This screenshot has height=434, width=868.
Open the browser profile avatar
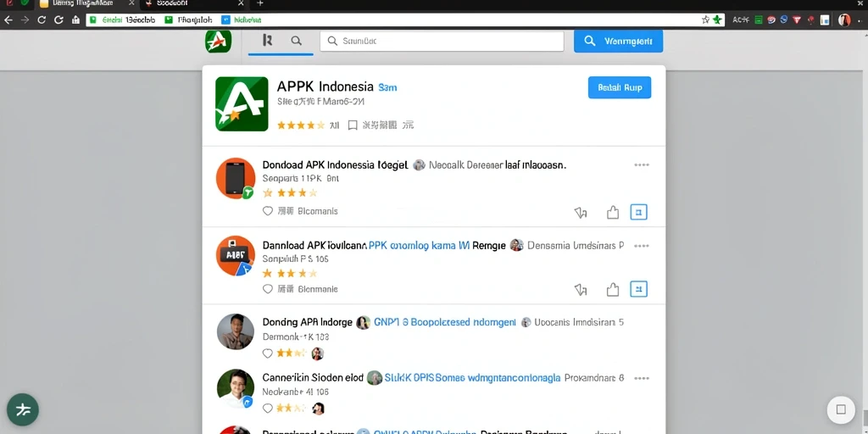pos(844,20)
